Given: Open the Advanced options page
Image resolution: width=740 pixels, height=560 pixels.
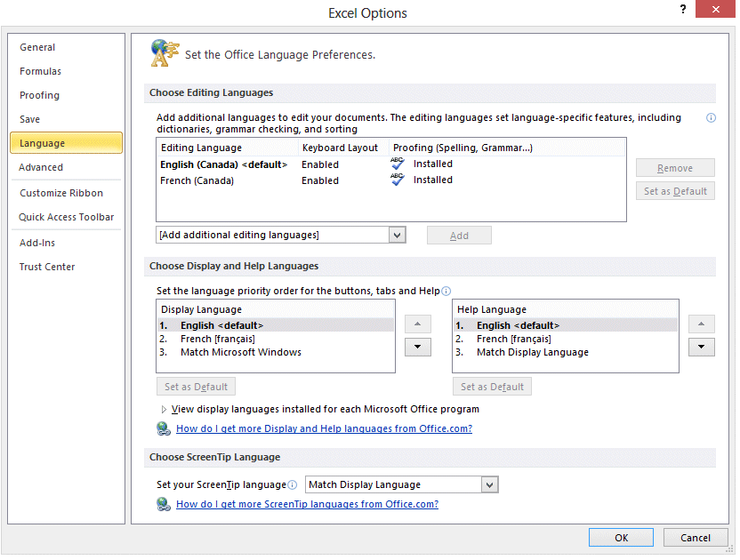Looking at the screenshot, I should pos(41,166).
